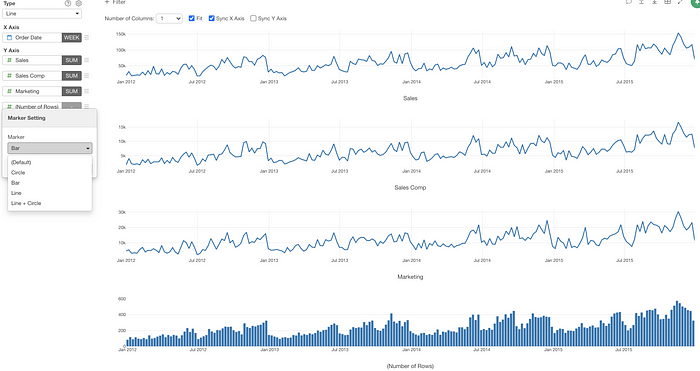The height and width of the screenshot is (371, 700).
Task: Click the Marker Setting dialog title
Action: 26,118
